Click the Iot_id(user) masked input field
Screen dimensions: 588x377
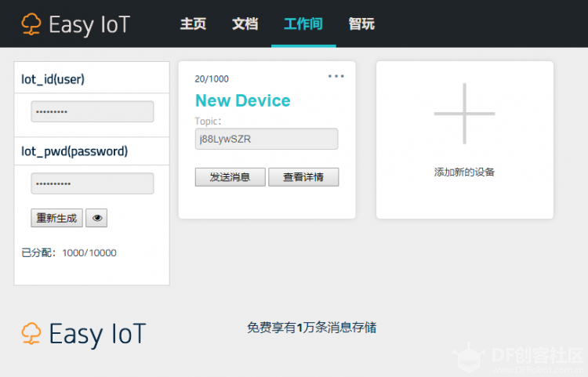pyautogui.click(x=93, y=111)
